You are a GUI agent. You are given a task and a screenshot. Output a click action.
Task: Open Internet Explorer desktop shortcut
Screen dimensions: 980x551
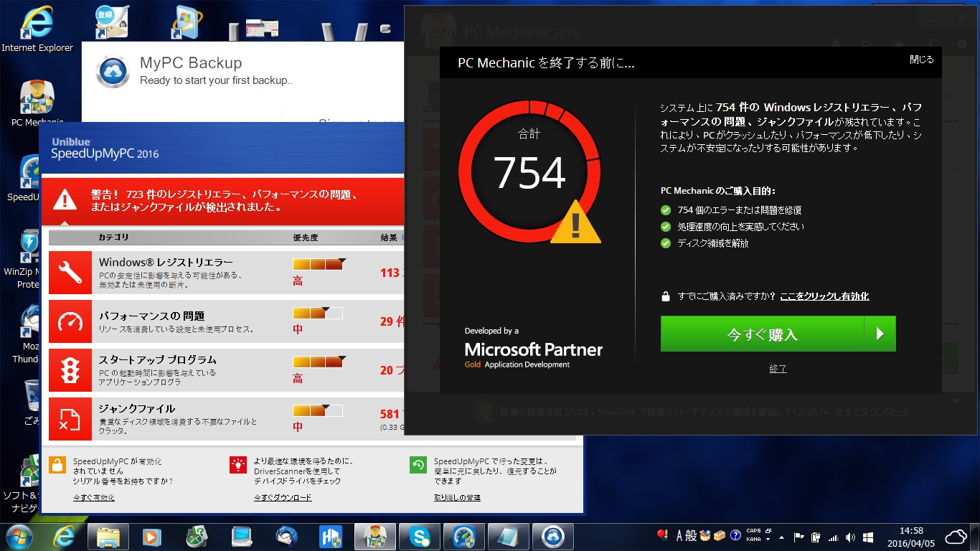pos(37,29)
